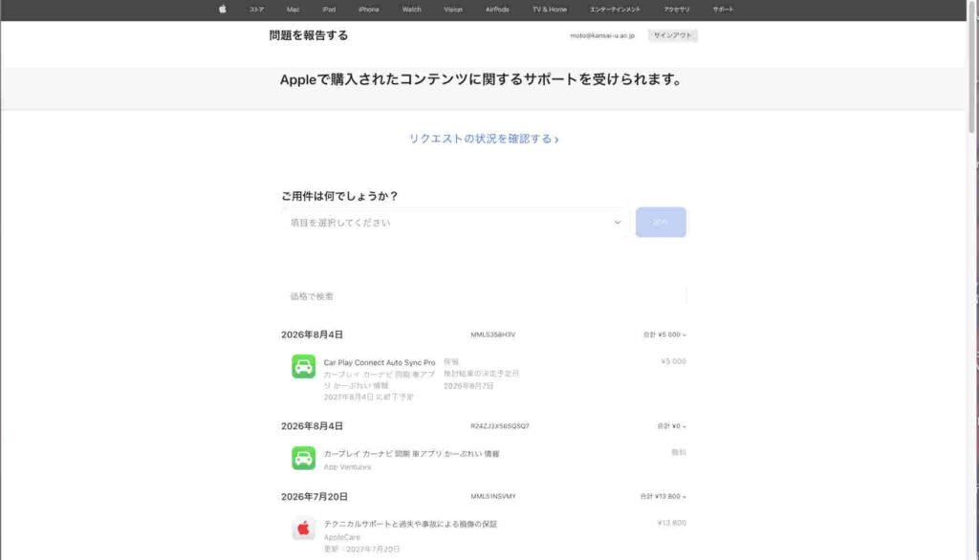
Task: Click the blue submit button beside dropdown
Action: pyautogui.click(x=661, y=223)
